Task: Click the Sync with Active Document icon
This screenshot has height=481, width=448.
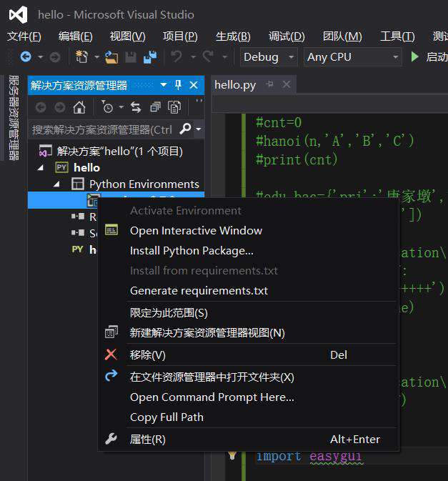Action: 136,107
